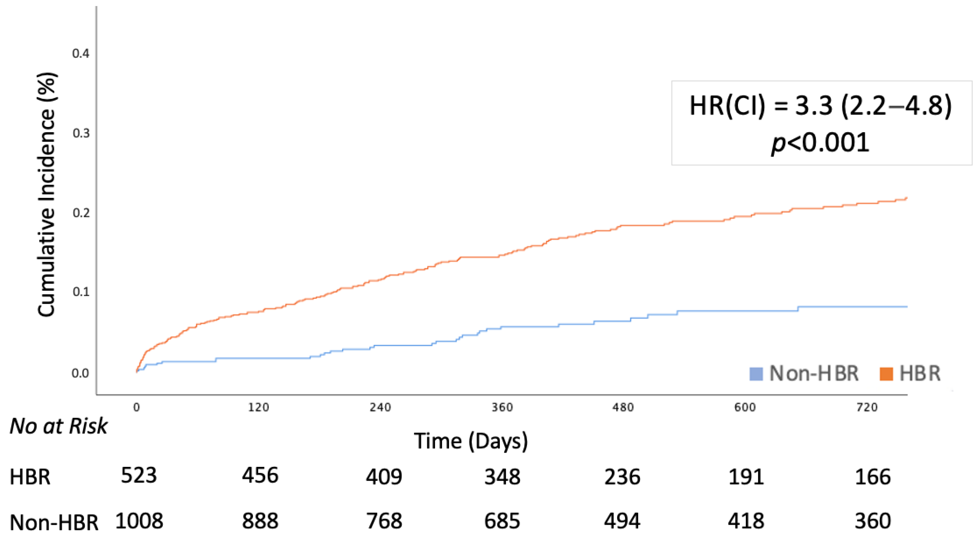Click the 120 tick on time axis

(x=258, y=408)
